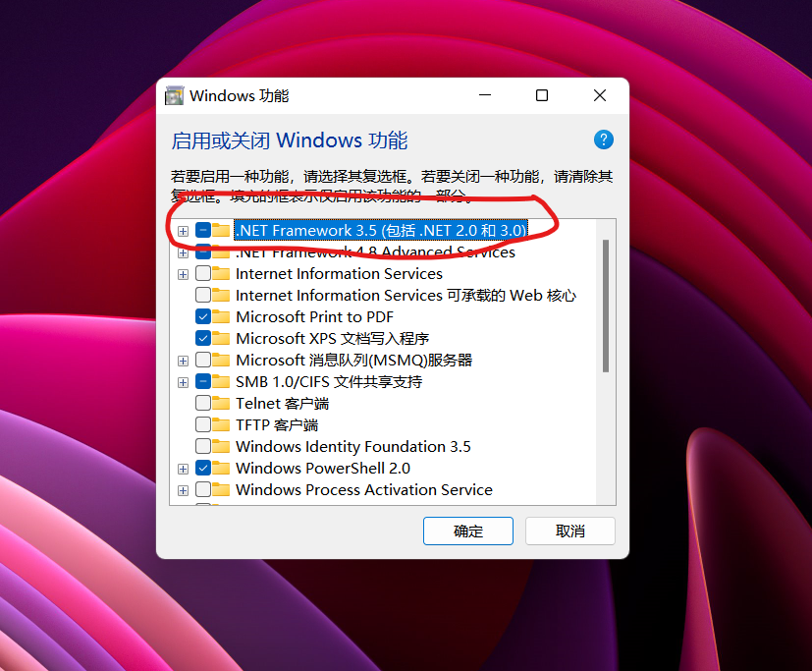Expand the .NET Framework 4.8 Advanced Services node

click(x=183, y=252)
